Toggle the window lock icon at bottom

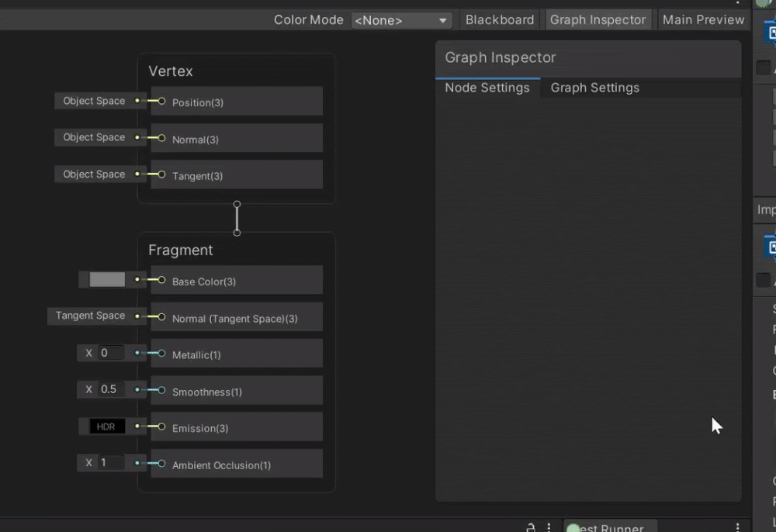pyautogui.click(x=531, y=527)
